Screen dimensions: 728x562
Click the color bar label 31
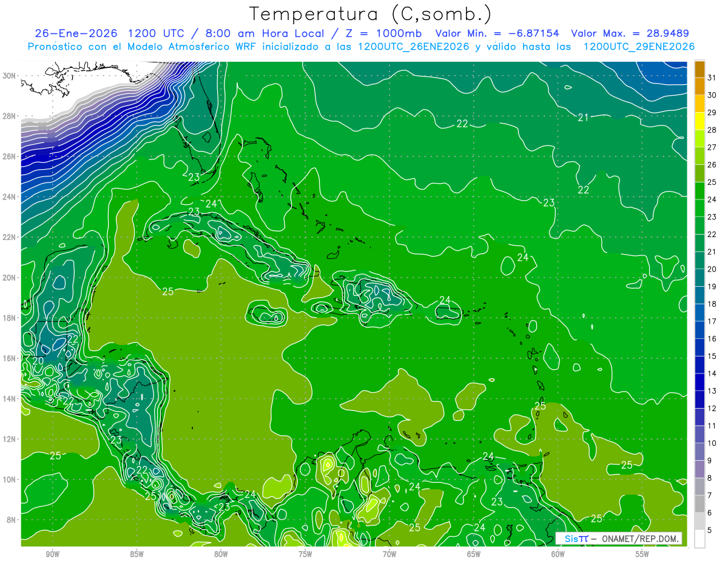[712, 77]
